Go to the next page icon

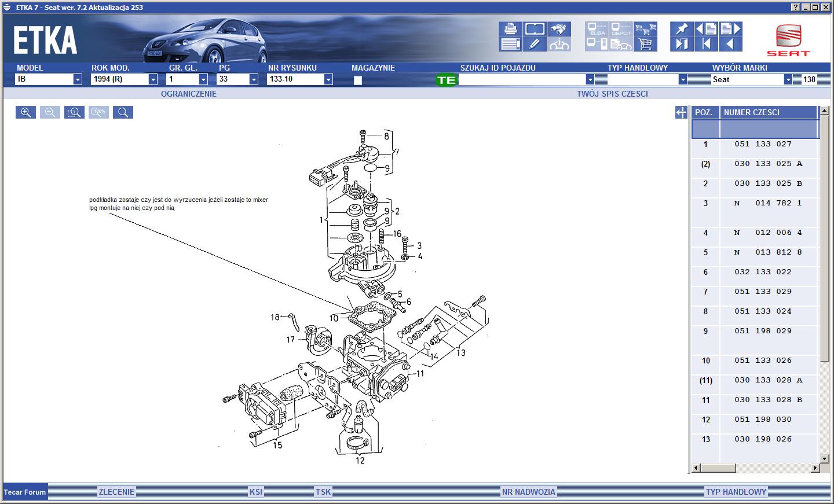[x=730, y=28]
